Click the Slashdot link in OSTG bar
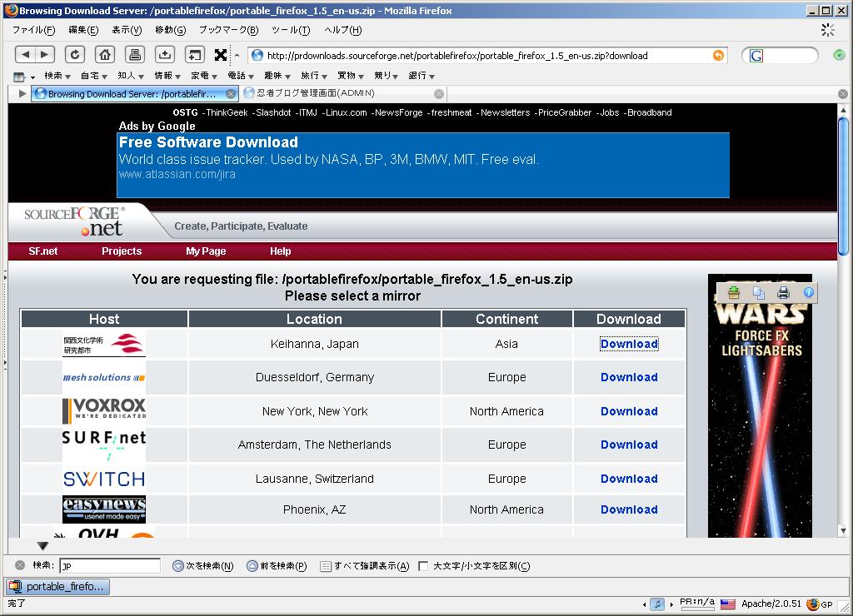 [273, 112]
